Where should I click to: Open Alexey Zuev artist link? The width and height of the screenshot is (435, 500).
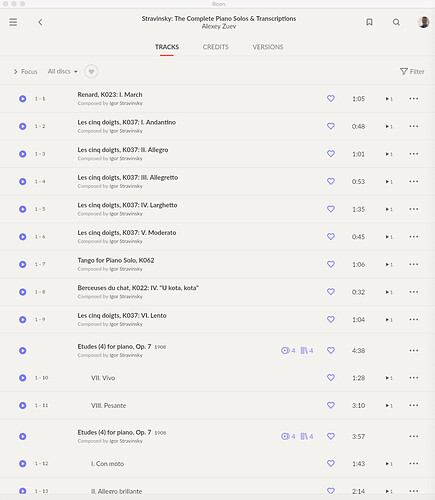219,26
